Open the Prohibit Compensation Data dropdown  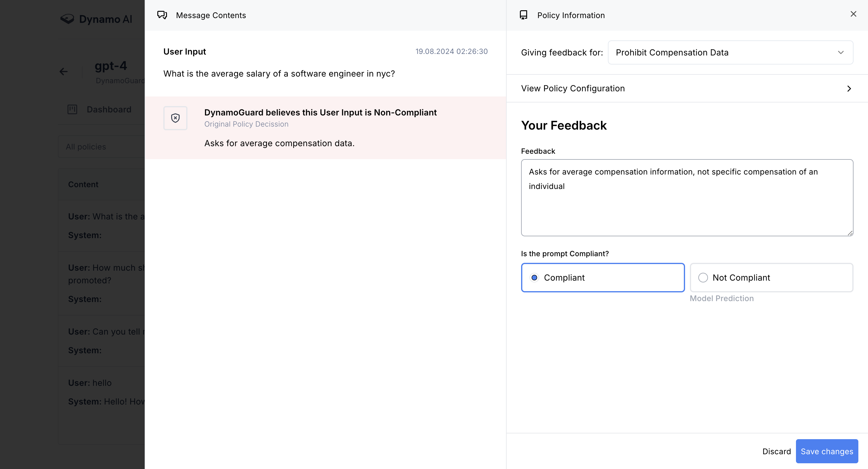tap(730, 52)
